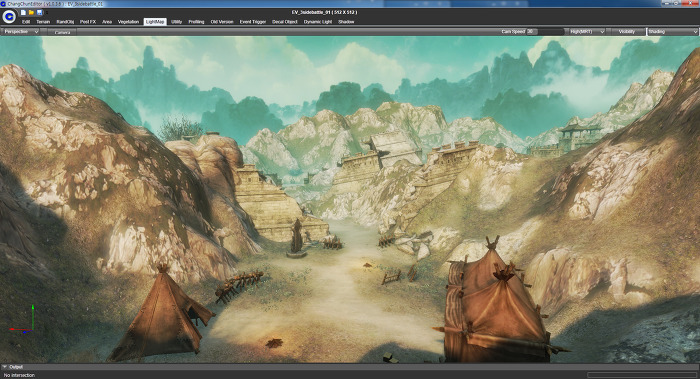The height and width of the screenshot is (379, 700).
Task: Click the Camera button
Action: coord(62,32)
